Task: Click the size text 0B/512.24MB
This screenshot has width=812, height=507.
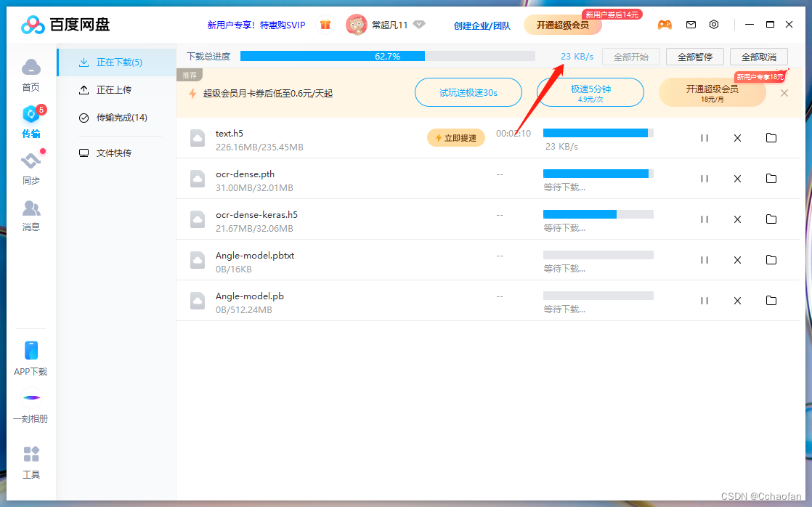Action: 243,309
